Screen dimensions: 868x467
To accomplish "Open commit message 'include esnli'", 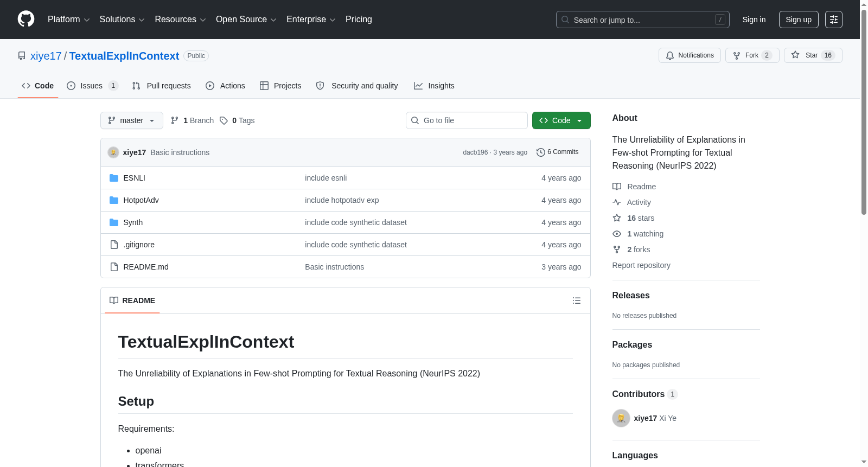I will 326,178.
